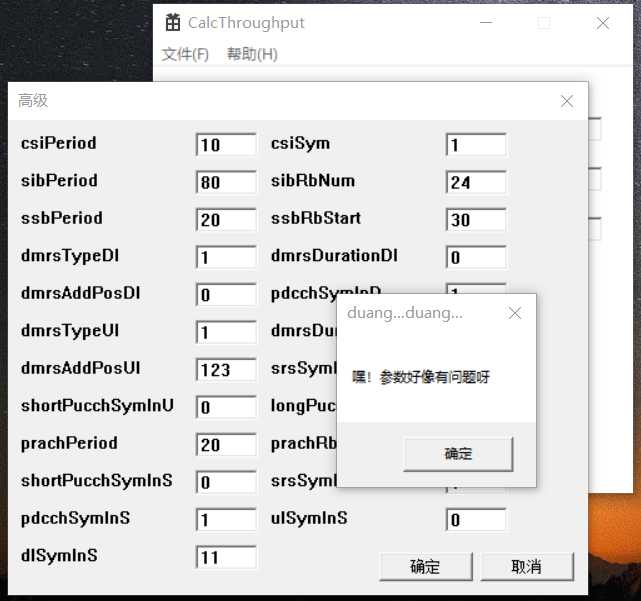641x601 pixels.
Task: Click the dmrsDurationDl label
Action: [334, 256]
